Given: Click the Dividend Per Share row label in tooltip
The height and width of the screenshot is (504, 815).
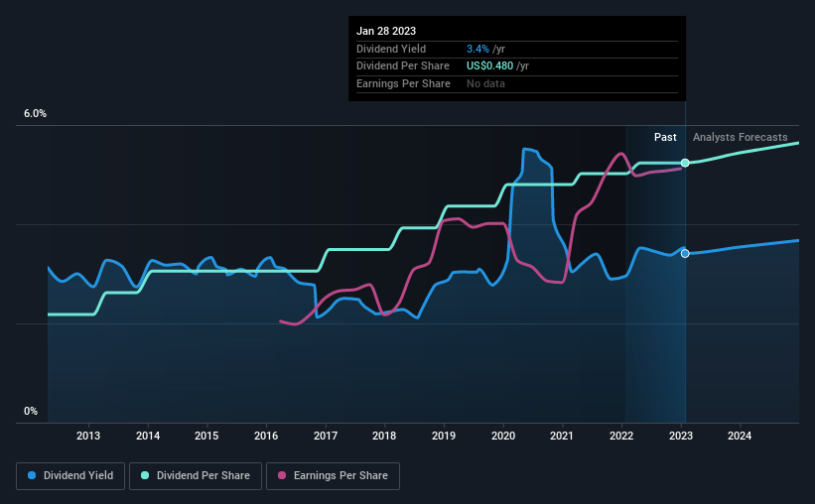Looking at the screenshot, I should (x=403, y=66).
